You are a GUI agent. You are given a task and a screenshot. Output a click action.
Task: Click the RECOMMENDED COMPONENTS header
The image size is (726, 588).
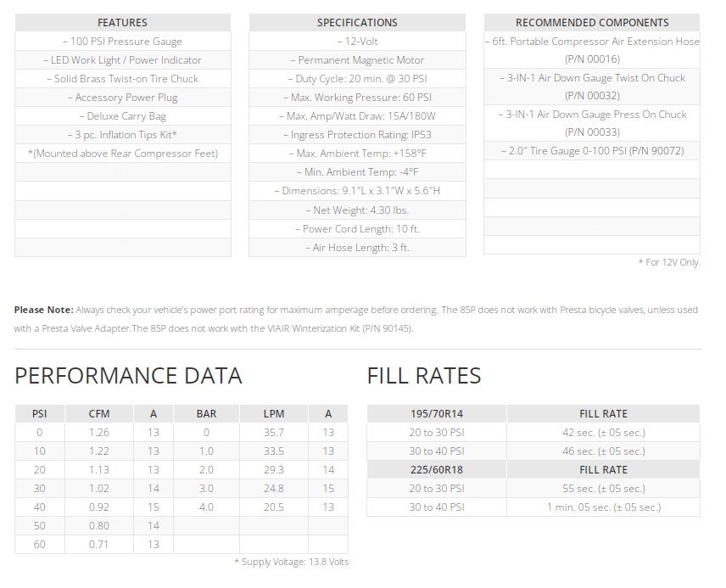pyautogui.click(x=592, y=23)
